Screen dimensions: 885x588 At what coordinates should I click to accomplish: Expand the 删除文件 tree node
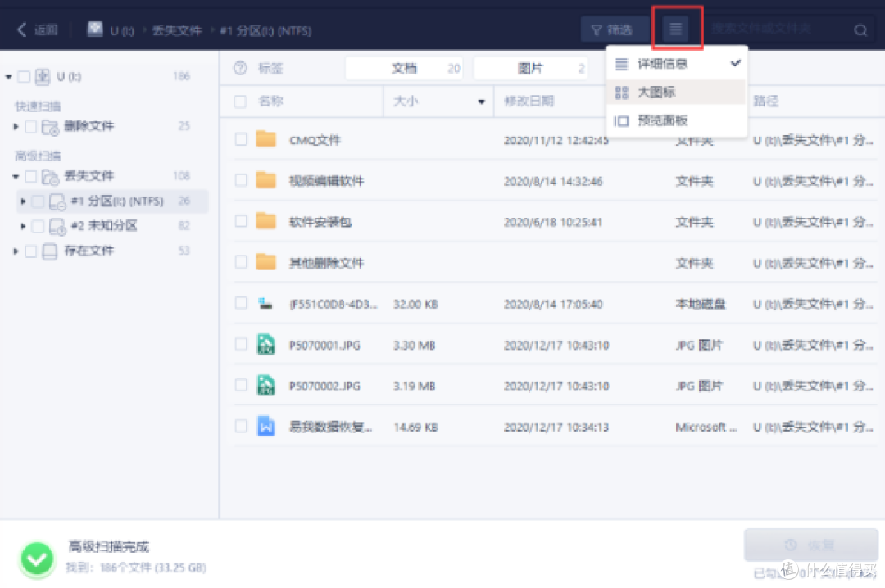[x=16, y=126]
